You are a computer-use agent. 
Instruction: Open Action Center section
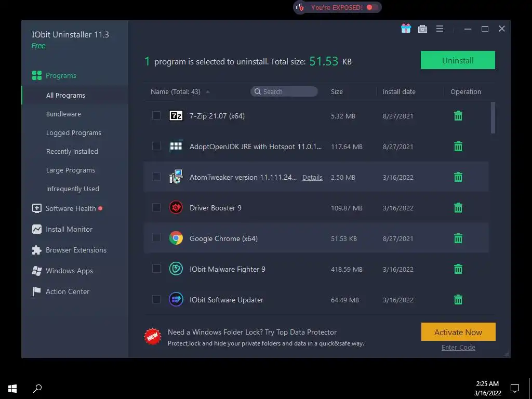68,291
